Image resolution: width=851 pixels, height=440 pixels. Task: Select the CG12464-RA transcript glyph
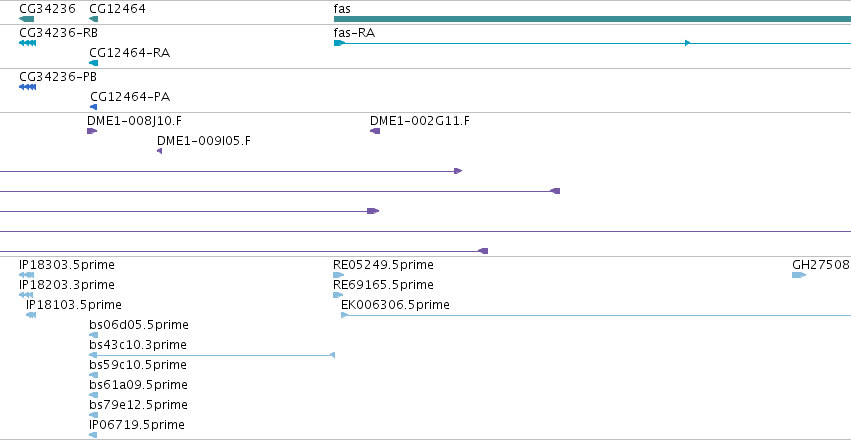tap(93, 63)
